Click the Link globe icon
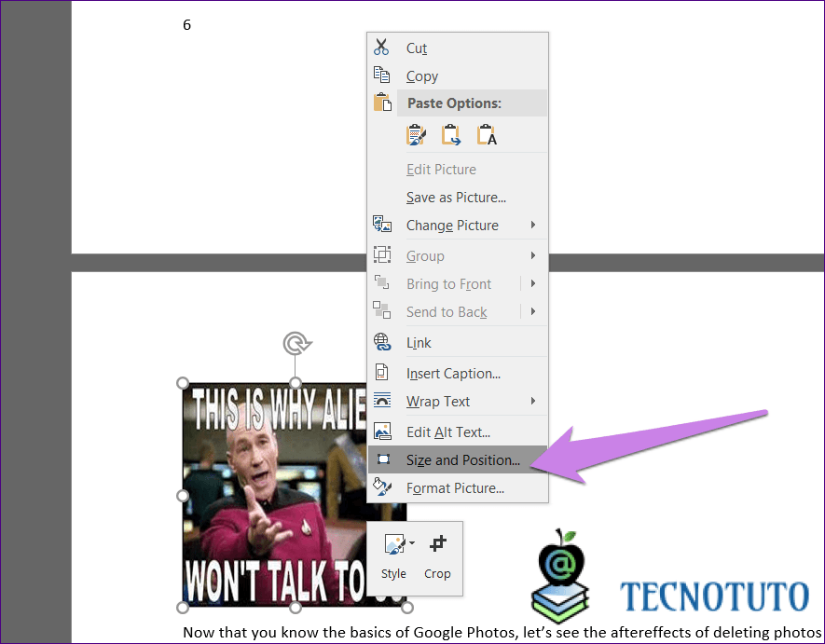 tap(382, 342)
